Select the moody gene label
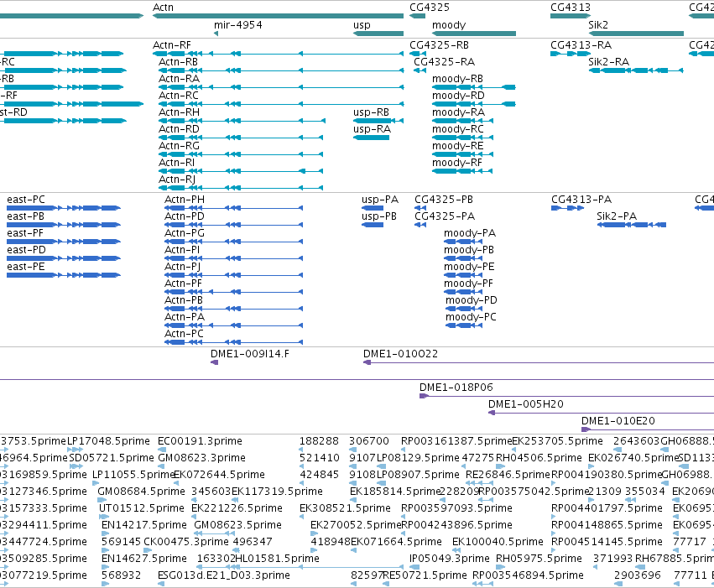Screen dimensions: 714x588 (x=449, y=25)
